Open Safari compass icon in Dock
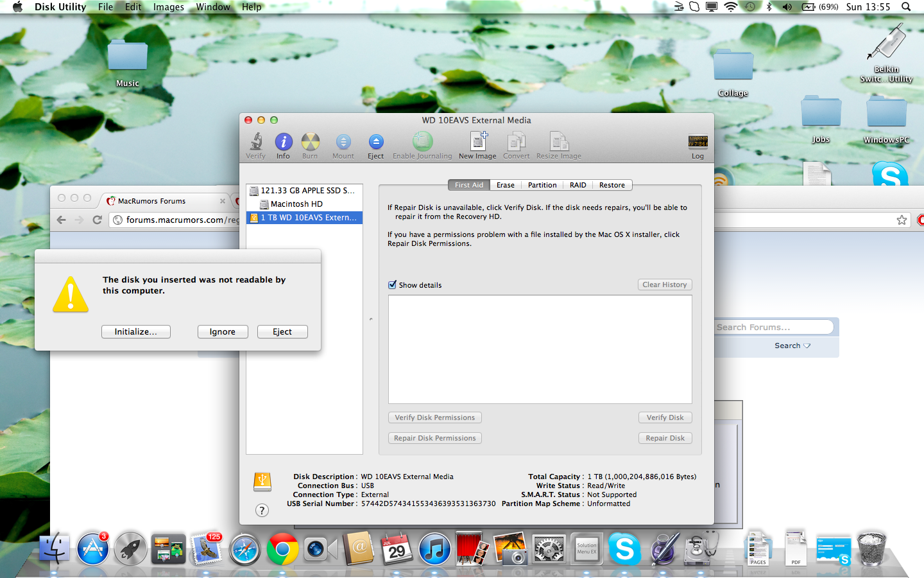 pos(244,550)
